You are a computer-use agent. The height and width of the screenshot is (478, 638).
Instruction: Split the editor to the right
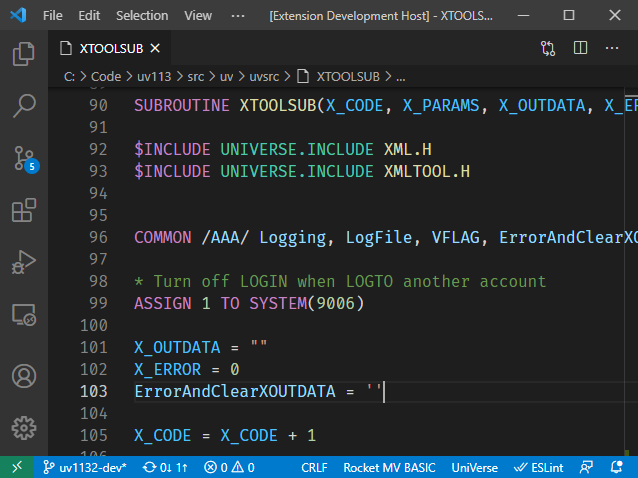pos(580,48)
